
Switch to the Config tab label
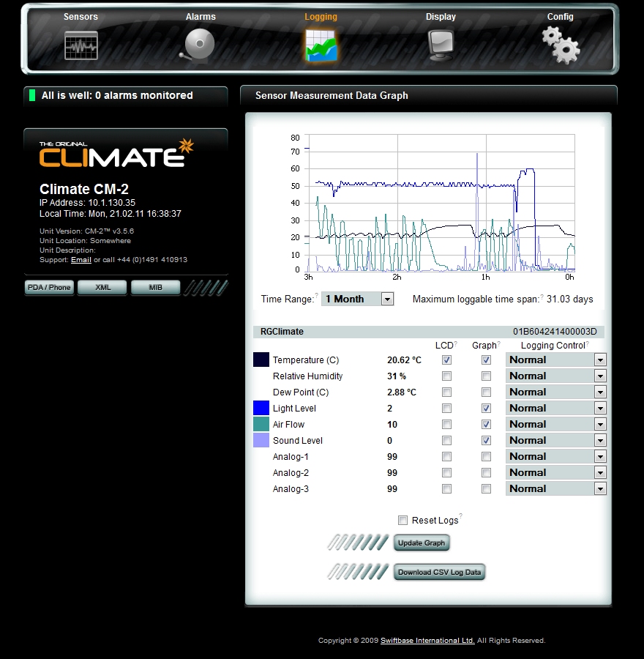[560, 16]
